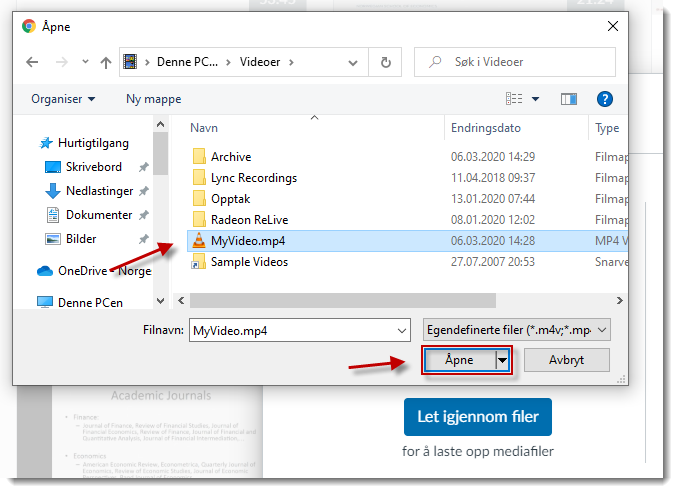Open the Organiser dropdown menu
The height and width of the screenshot is (493, 678).
(63, 99)
